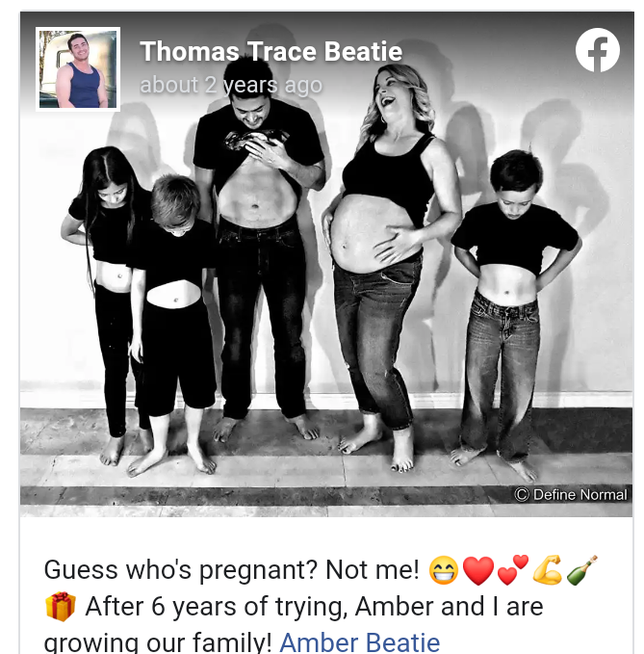The width and height of the screenshot is (644, 654).
Task: Click the two small hearts emoji
Action: point(513,570)
